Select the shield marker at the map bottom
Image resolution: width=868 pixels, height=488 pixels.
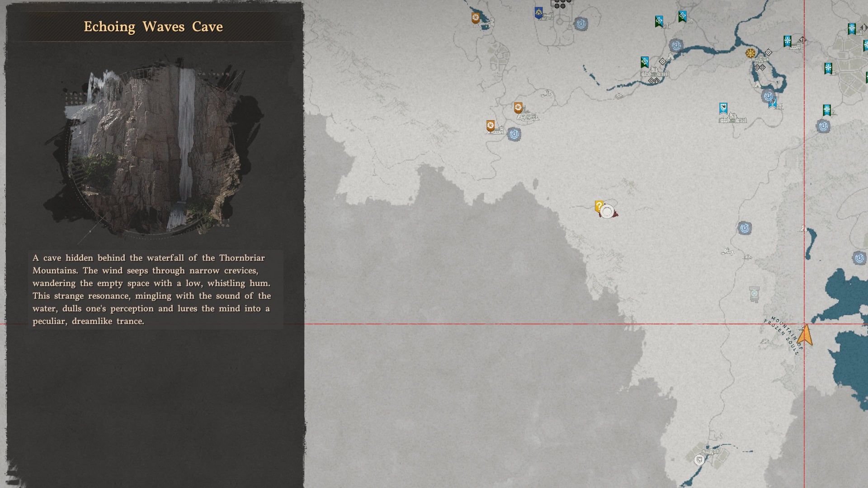coord(699,460)
